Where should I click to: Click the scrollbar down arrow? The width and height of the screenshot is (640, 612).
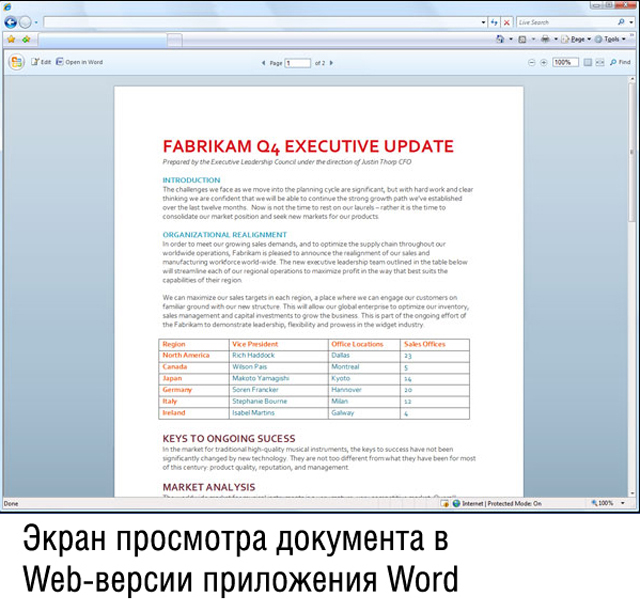(632, 493)
